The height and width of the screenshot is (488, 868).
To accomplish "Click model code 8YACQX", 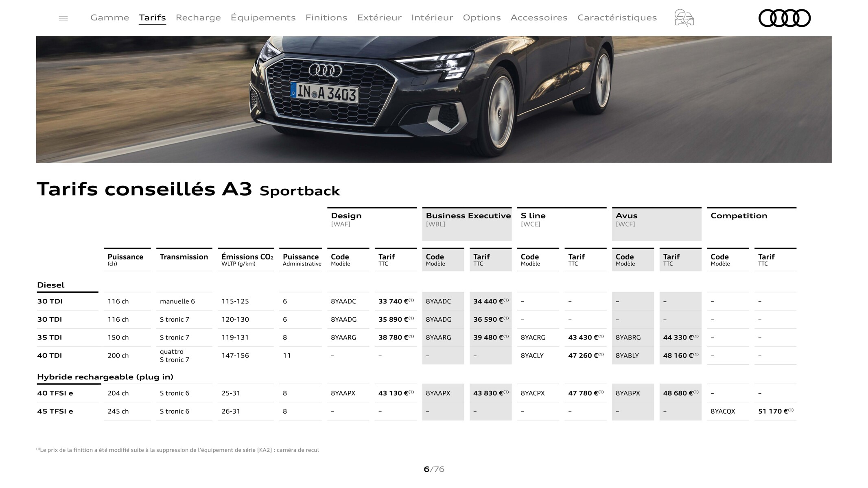I will 723,411.
